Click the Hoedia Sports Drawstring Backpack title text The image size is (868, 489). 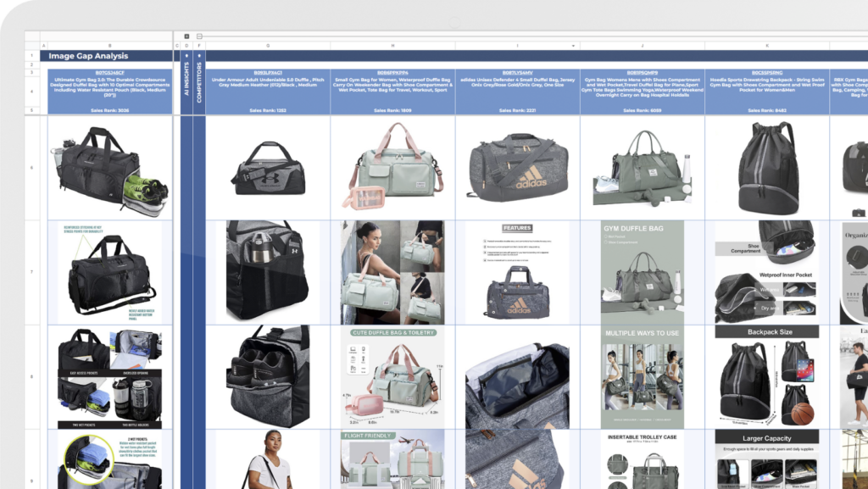click(x=767, y=85)
